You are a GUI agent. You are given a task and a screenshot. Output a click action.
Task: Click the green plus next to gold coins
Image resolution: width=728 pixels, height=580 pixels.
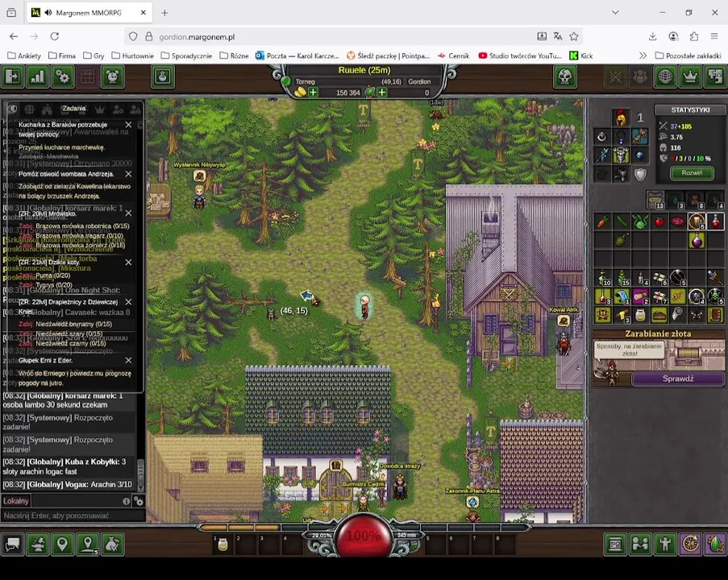(x=314, y=93)
